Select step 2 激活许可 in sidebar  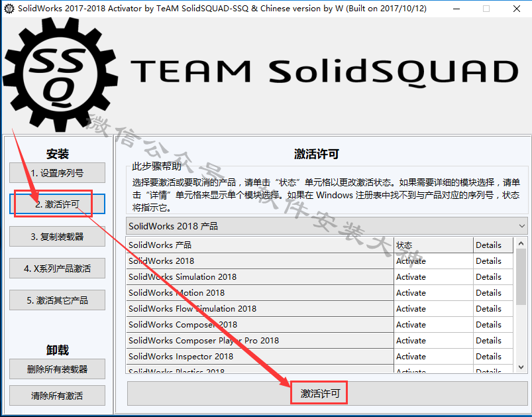[x=57, y=204]
